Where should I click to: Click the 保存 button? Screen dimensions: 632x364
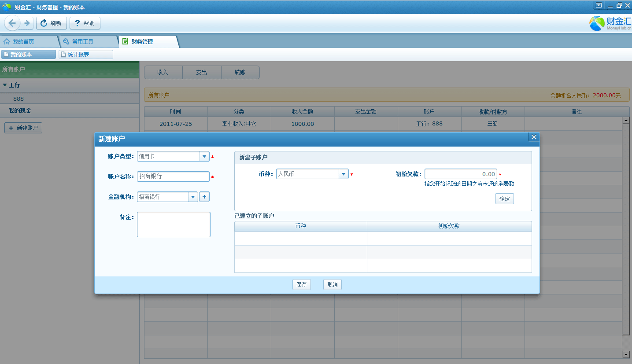pos(302,285)
